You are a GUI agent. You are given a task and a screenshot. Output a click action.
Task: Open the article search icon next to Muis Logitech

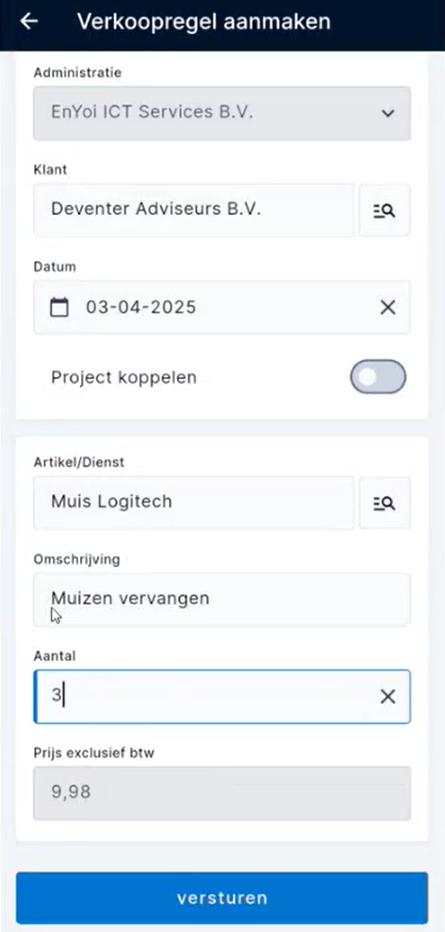[x=384, y=503]
